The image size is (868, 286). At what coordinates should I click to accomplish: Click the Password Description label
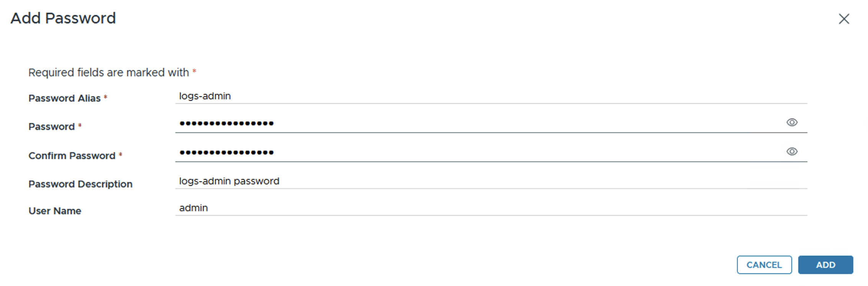80,184
